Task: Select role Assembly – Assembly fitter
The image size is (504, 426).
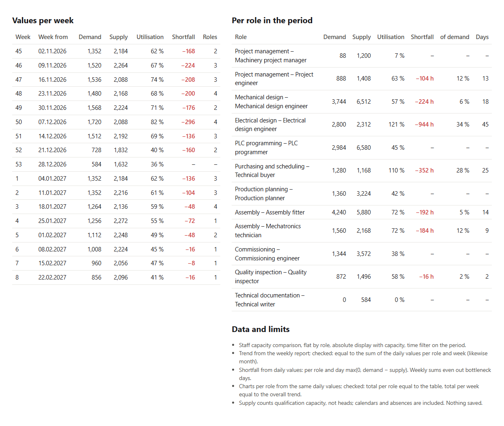Action: coord(269,212)
